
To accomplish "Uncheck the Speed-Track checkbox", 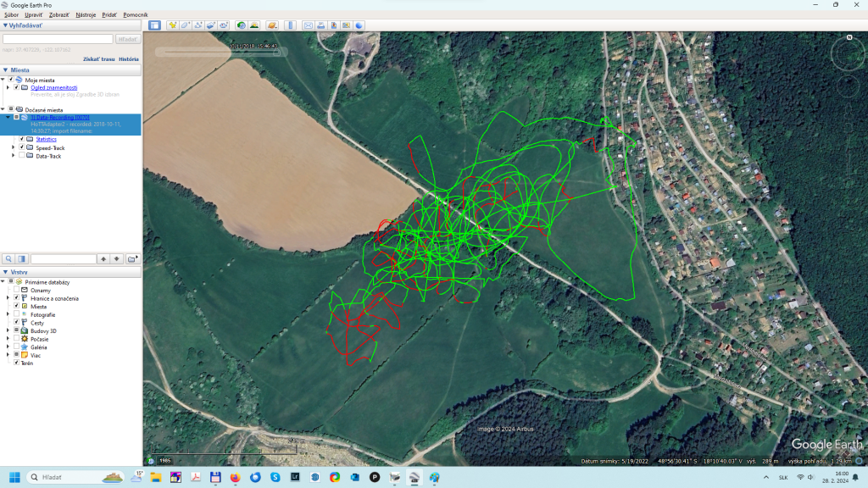I will pos(22,147).
